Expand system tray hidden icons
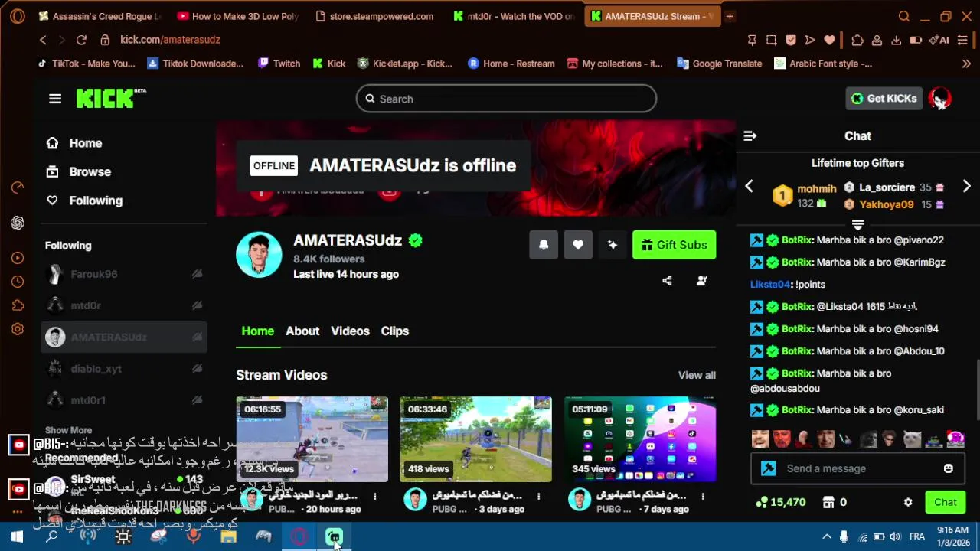The width and height of the screenshot is (980, 551). pos(826,536)
